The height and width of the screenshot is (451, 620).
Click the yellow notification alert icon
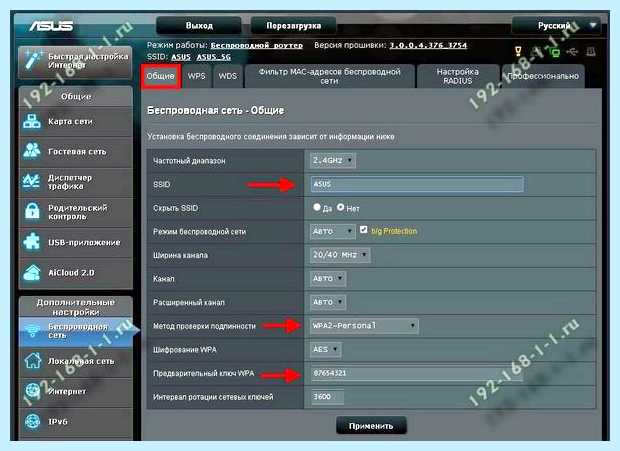[518, 51]
